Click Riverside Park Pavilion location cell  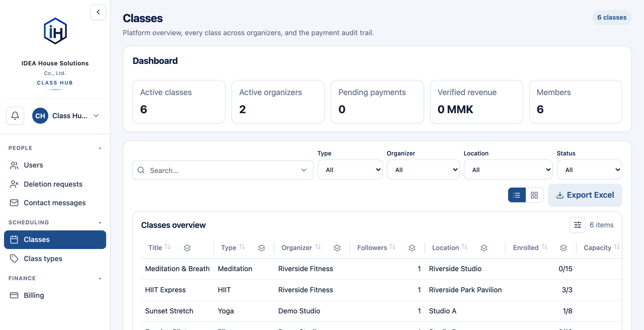[x=465, y=290]
